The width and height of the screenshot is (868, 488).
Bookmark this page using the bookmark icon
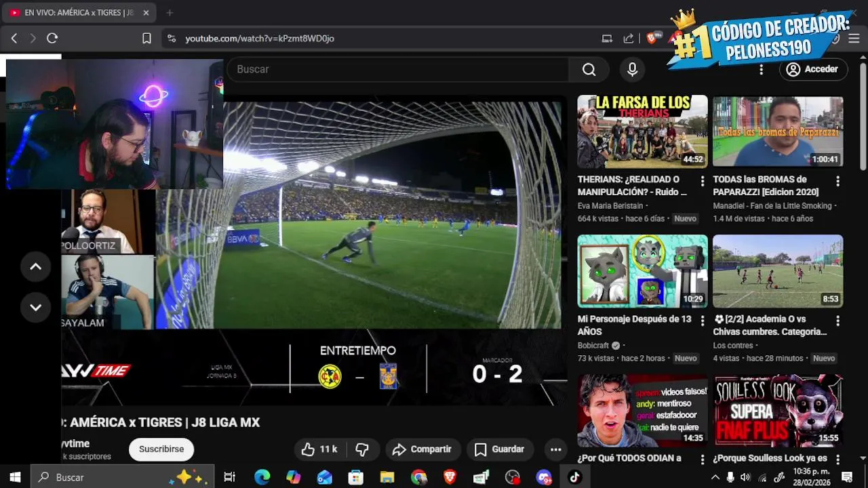click(x=146, y=39)
